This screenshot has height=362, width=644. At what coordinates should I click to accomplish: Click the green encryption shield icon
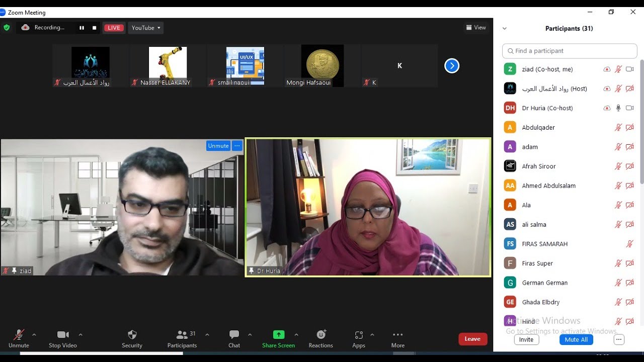(x=7, y=28)
